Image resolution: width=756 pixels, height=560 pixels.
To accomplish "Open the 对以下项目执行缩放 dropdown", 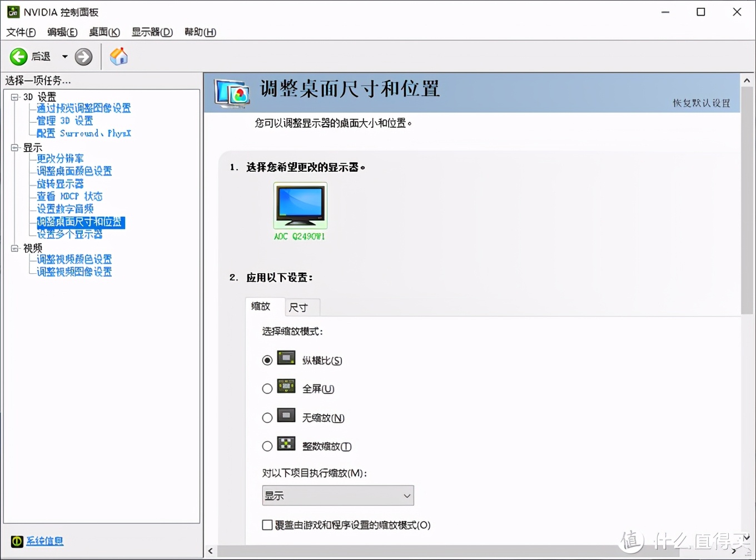I will 407,495.
